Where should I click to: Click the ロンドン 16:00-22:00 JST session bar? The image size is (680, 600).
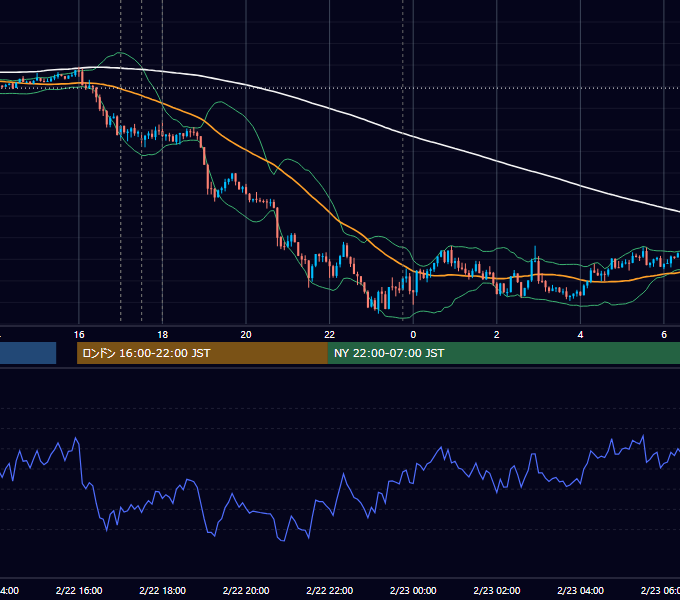[x=202, y=353]
